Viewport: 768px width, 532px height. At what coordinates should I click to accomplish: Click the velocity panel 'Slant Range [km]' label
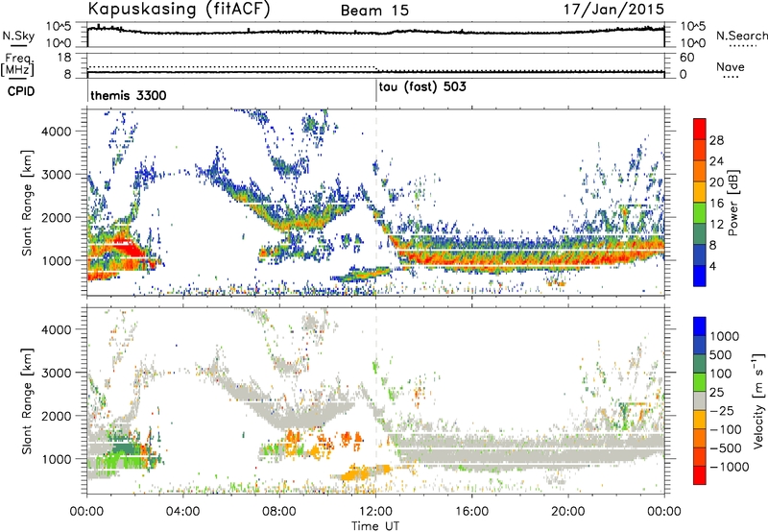[27, 401]
